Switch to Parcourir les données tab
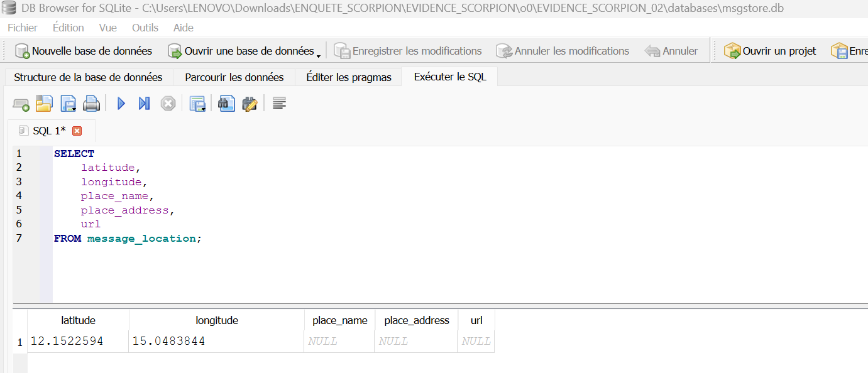Viewport: 868px width, 373px height. pos(234,77)
